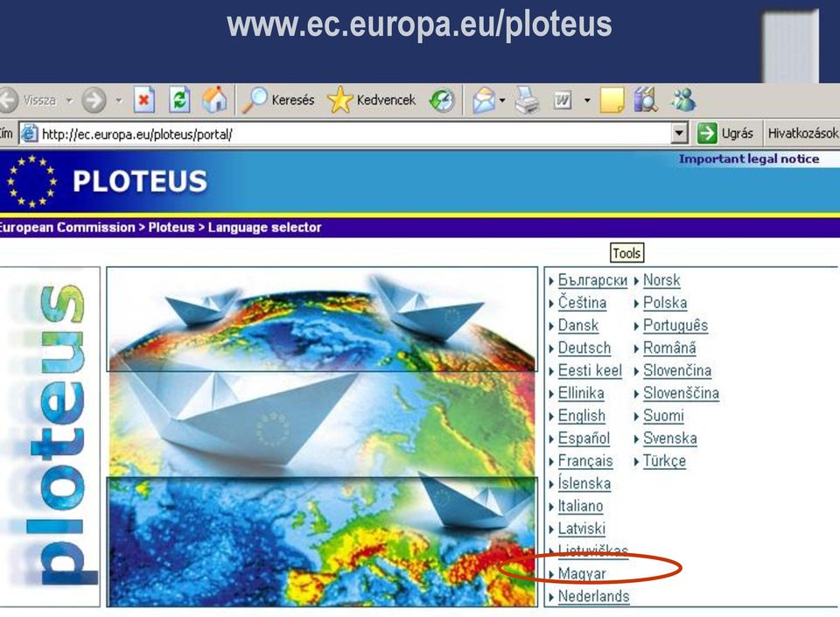
Task: Click the Ploteus breadcrumb link
Action: [171, 227]
